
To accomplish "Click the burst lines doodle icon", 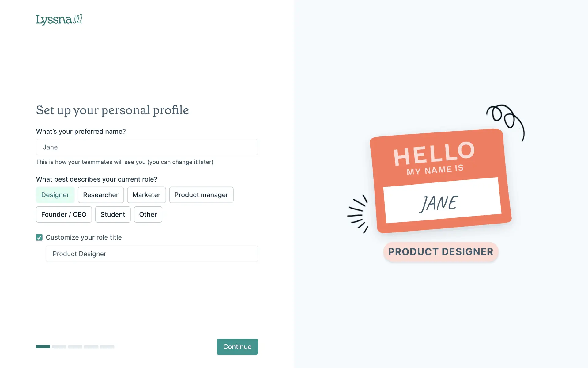I will pyautogui.click(x=358, y=214).
